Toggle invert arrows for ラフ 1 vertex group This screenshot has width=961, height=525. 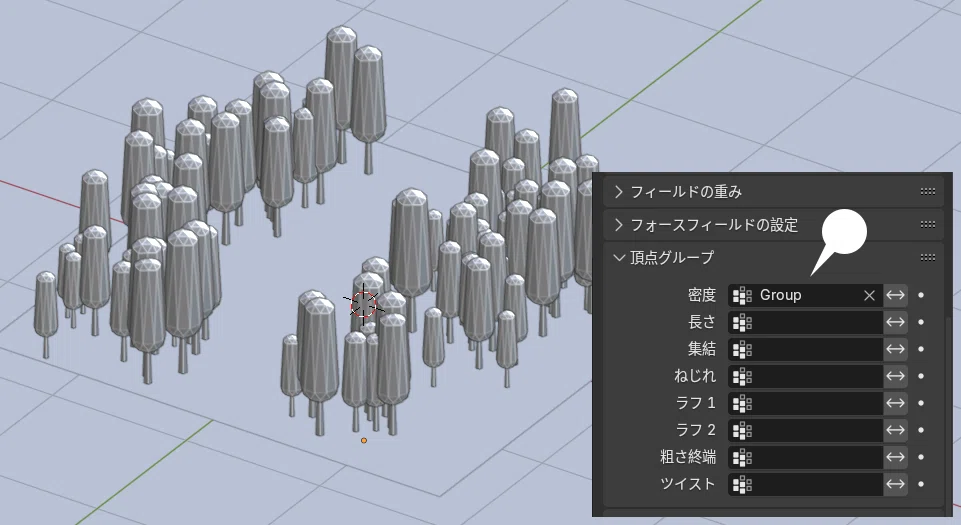(895, 403)
